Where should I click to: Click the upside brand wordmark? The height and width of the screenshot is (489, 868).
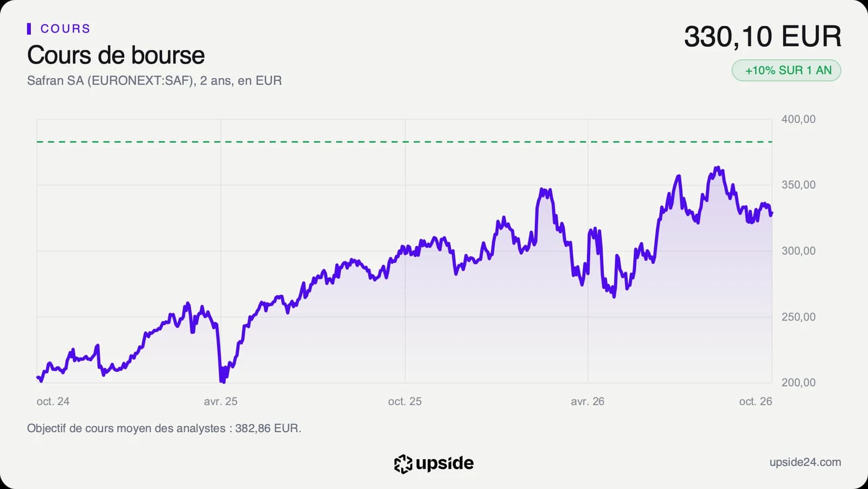pos(444,463)
